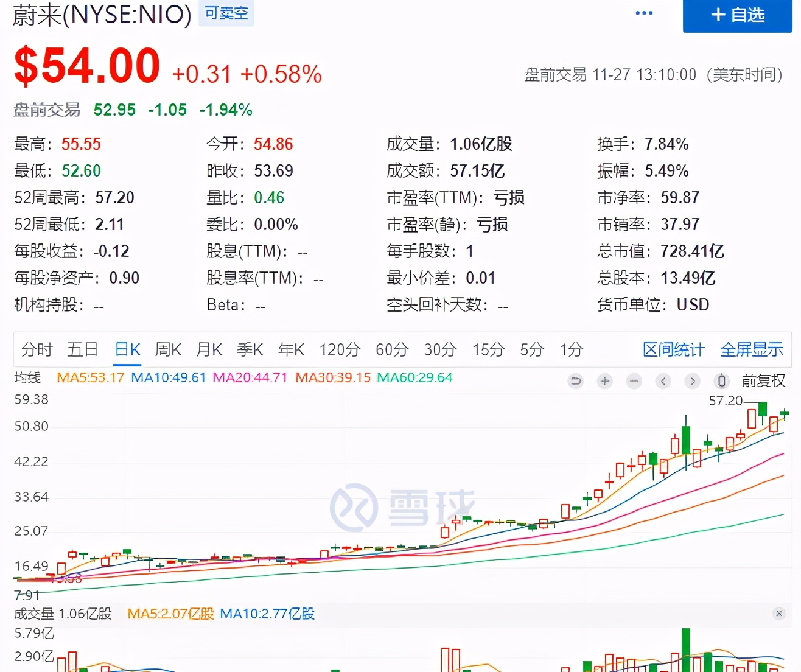Screen dimensions: 801x672
Task: Select the 季K chart tab
Action: coord(250,349)
